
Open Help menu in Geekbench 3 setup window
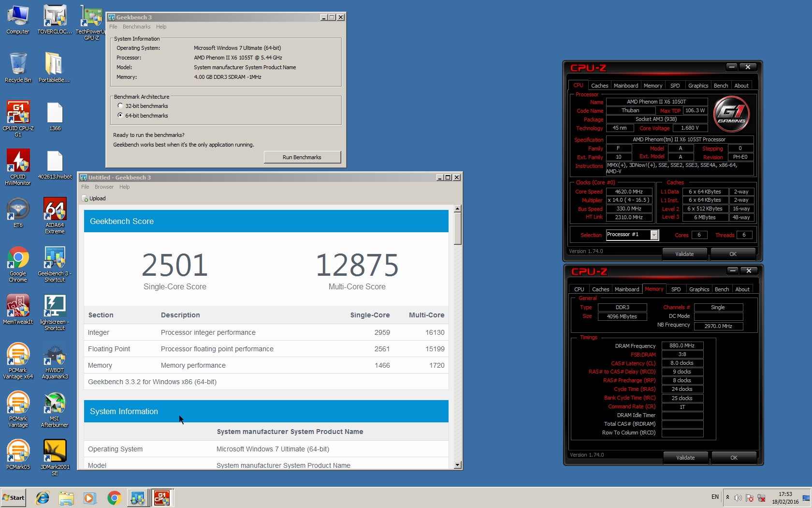click(x=161, y=27)
